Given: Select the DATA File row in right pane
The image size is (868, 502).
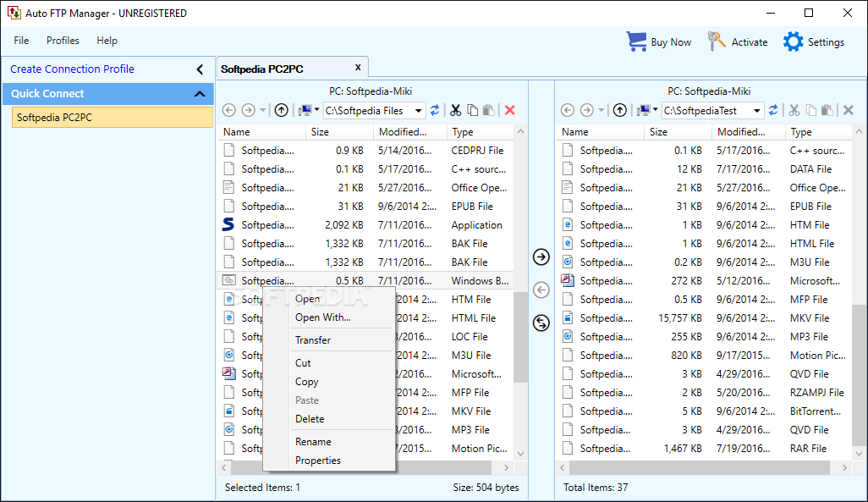Looking at the screenshot, I should coord(704,169).
